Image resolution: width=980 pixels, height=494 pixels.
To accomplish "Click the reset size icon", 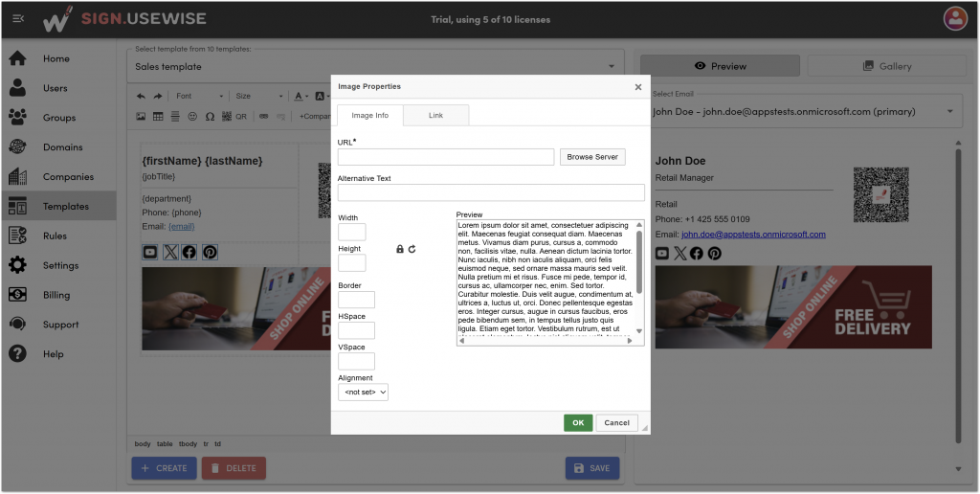I will pos(412,249).
